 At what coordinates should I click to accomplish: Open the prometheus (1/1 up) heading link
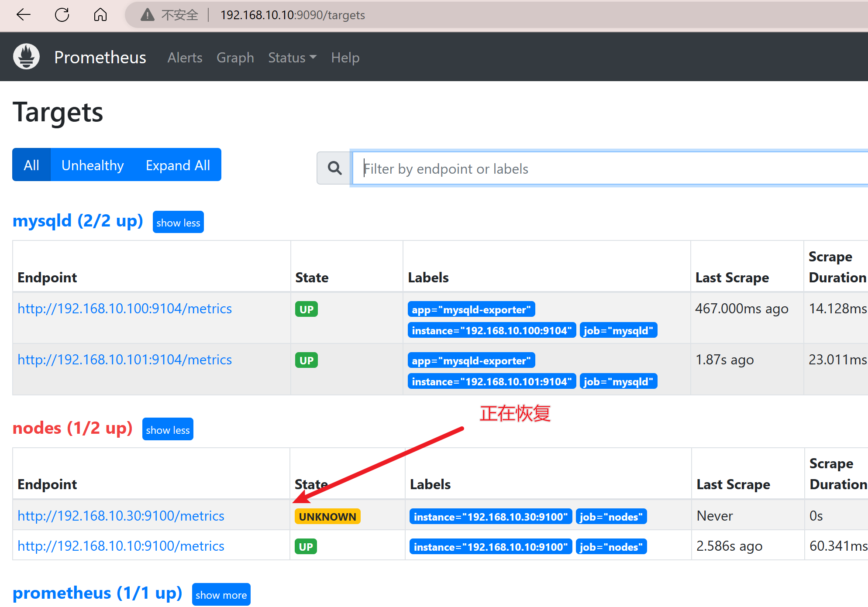97,593
